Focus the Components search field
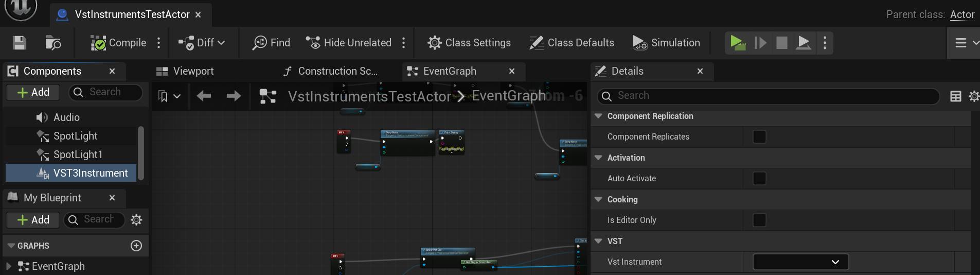Screen dimensions: 980x275 point(105,92)
